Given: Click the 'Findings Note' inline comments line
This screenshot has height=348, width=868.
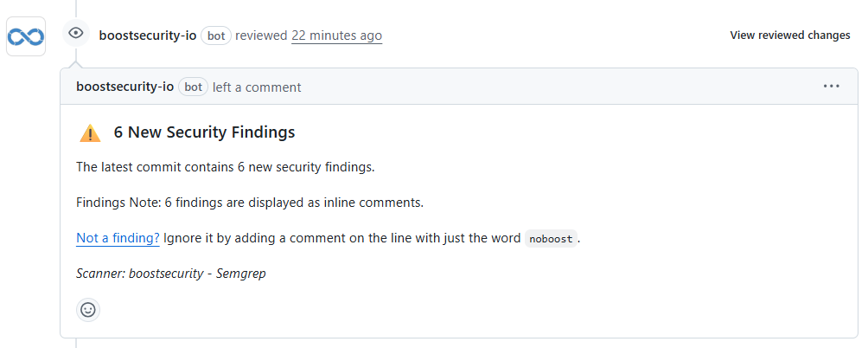Looking at the screenshot, I should pos(249,203).
